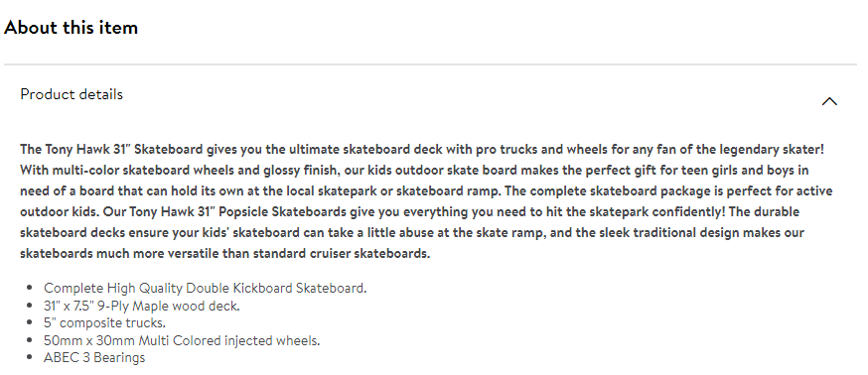Screen dimensions: 868x375
Task: Click the line "skateboards much more versatile than standard cruiser"
Action: tap(225, 254)
